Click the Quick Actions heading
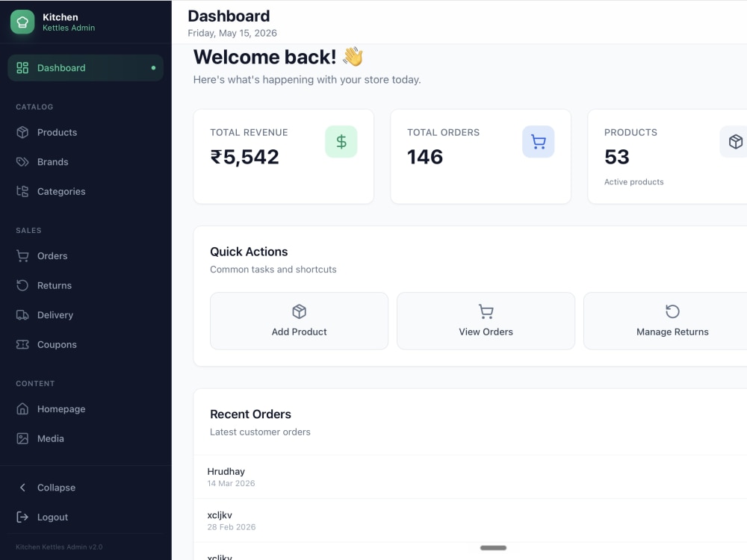The height and width of the screenshot is (560, 747). [249, 252]
